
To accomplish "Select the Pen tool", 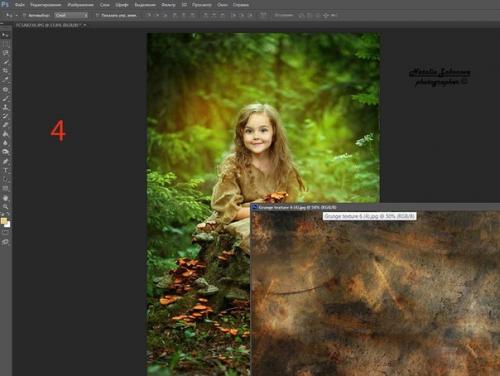I will pyautogui.click(x=5, y=161).
